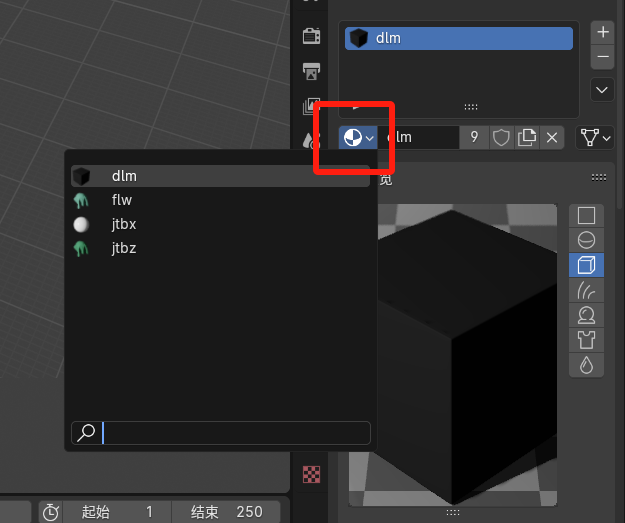Expand the material slot specials chevron menu
Screen dimensions: 625x523
602,90
